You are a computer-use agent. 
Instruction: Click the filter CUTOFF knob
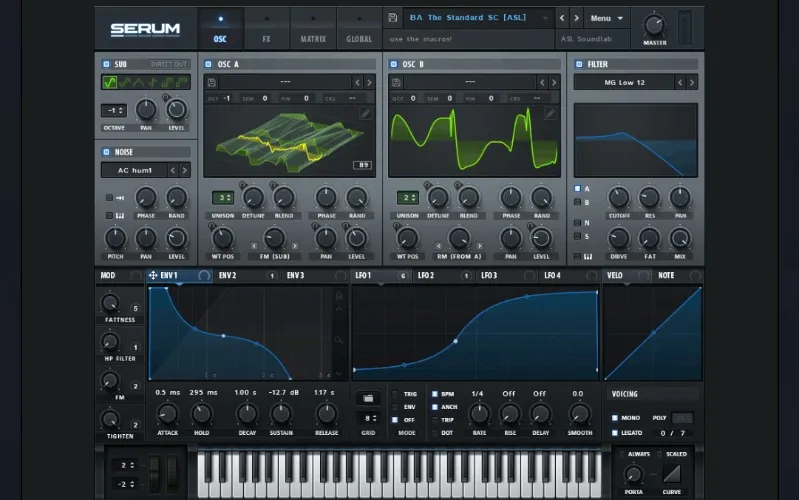coord(619,198)
